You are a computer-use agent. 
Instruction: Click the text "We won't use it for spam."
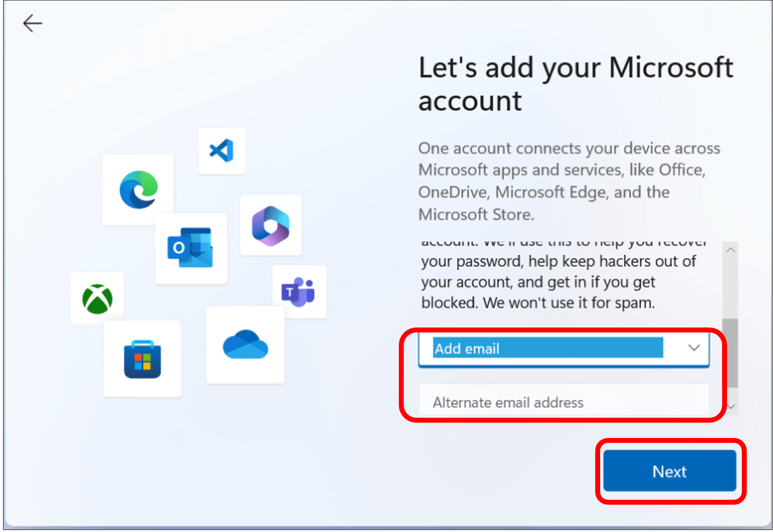pyautogui.click(x=568, y=303)
